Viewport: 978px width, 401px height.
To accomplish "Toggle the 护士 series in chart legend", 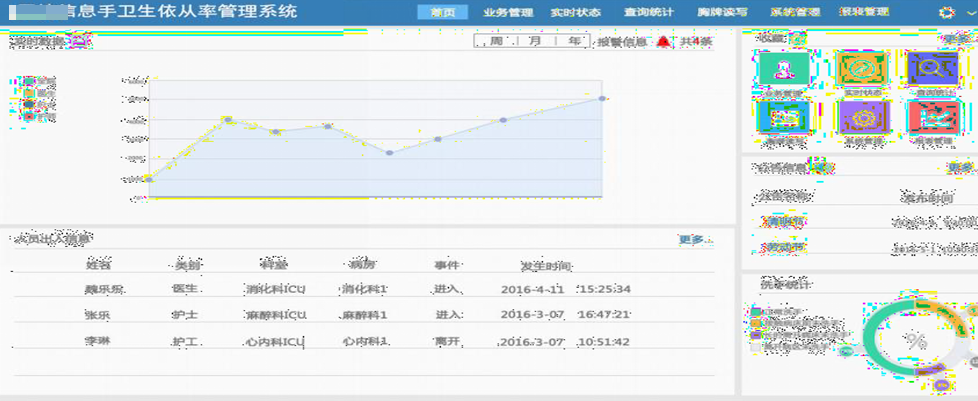I will (x=39, y=104).
